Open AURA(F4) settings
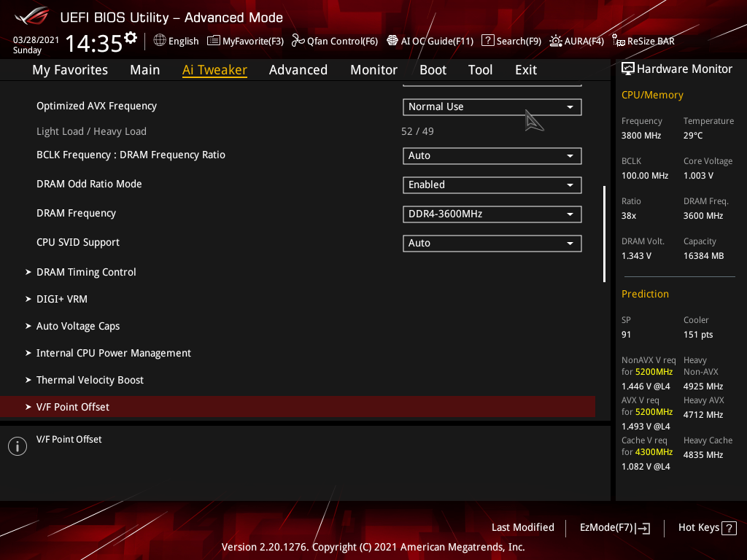747x560 pixels. click(576, 41)
